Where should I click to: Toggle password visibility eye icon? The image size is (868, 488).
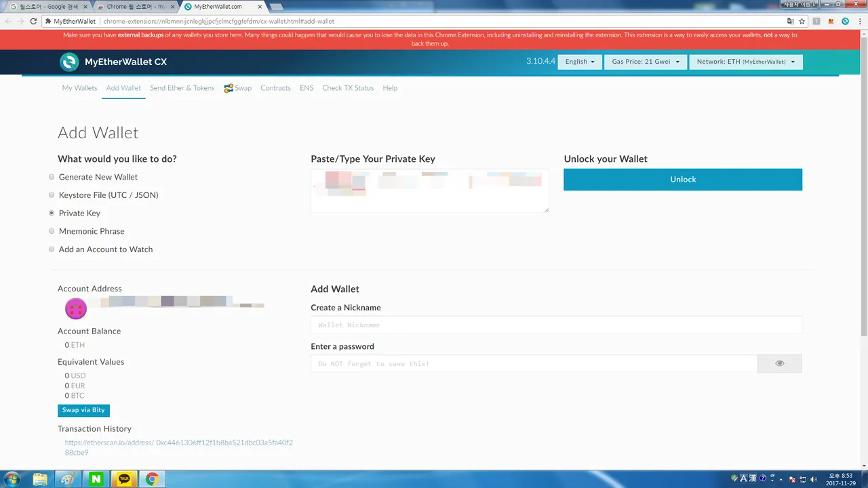click(x=779, y=363)
